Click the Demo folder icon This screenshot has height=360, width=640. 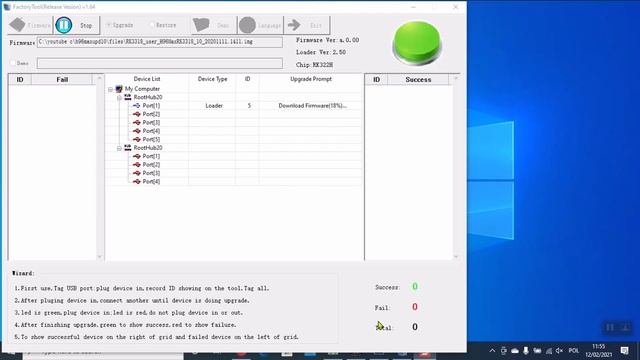(201, 25)
